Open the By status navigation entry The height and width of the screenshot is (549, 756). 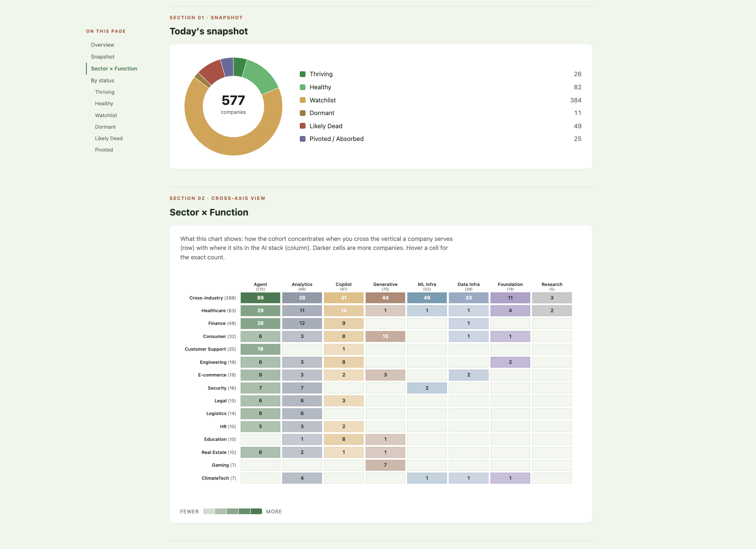(102, 80)
